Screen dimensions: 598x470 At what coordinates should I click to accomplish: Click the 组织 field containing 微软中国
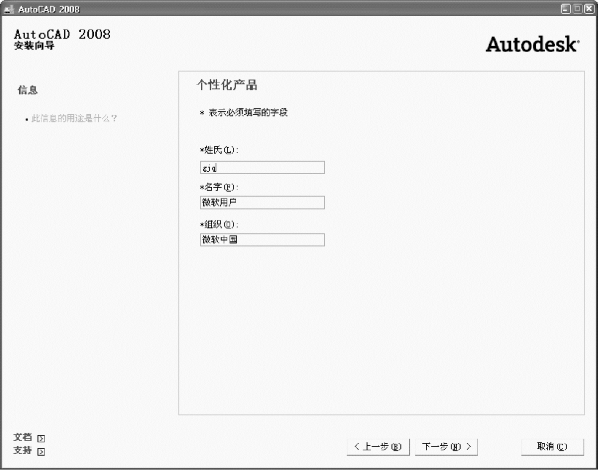coord(262,240)
